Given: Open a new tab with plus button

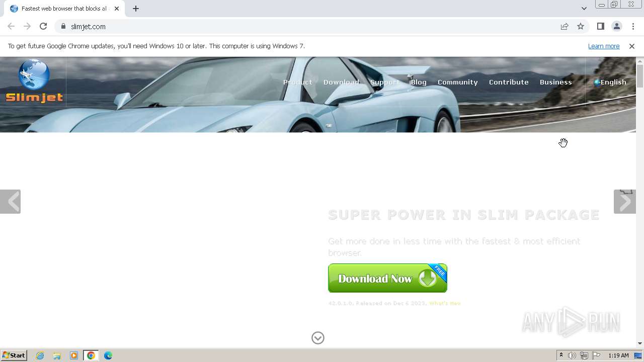Looking at the screenshot, I should (136, 9).
